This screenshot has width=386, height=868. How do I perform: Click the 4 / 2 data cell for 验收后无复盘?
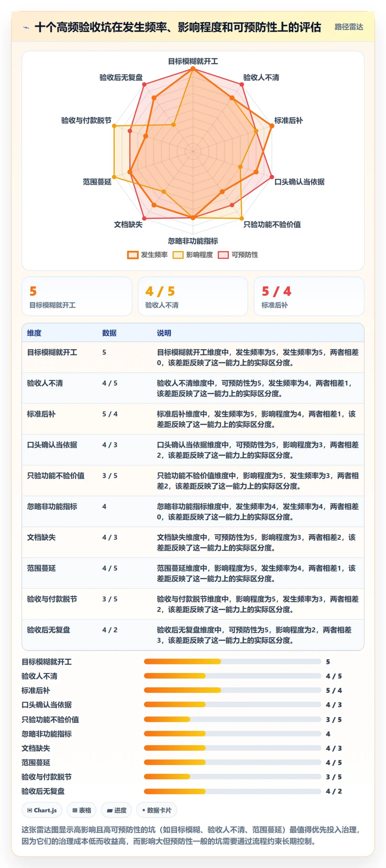click(x=110, y=630)
